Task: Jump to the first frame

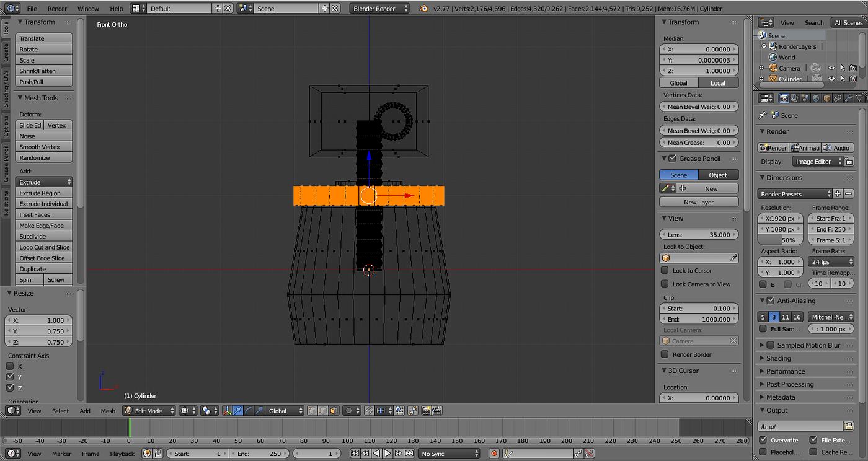Action: [355, 454]
